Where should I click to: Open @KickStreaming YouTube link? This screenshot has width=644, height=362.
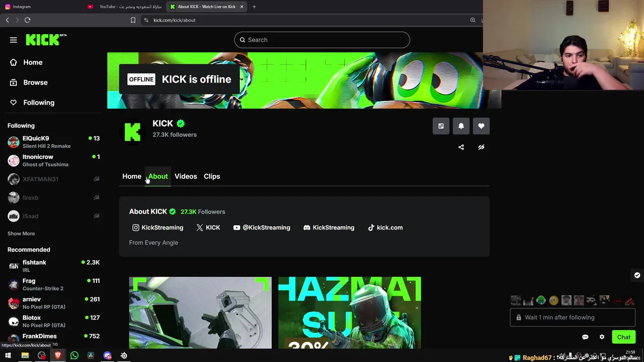(x=262, y=228)
